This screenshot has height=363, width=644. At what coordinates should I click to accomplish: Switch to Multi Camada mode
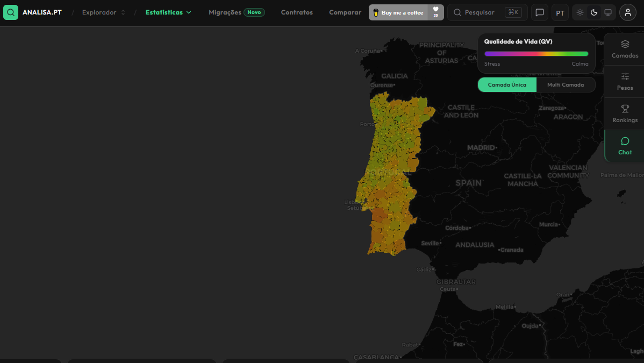tap(565, 84)
